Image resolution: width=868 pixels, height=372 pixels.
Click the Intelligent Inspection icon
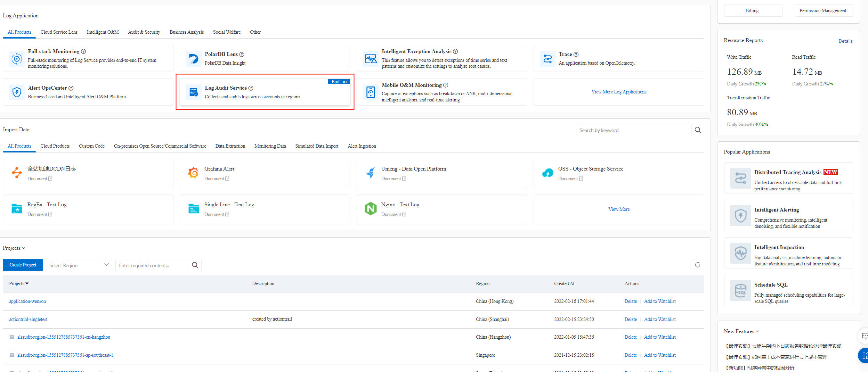740,253
